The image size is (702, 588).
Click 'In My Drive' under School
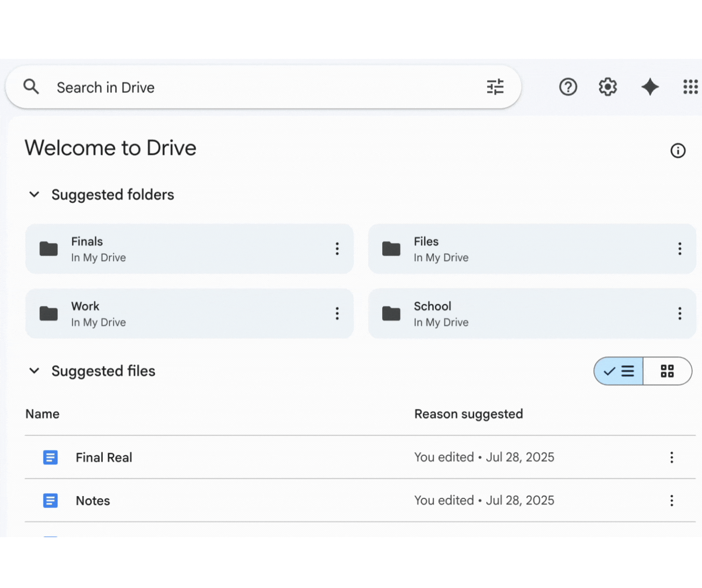coord(441,322)
